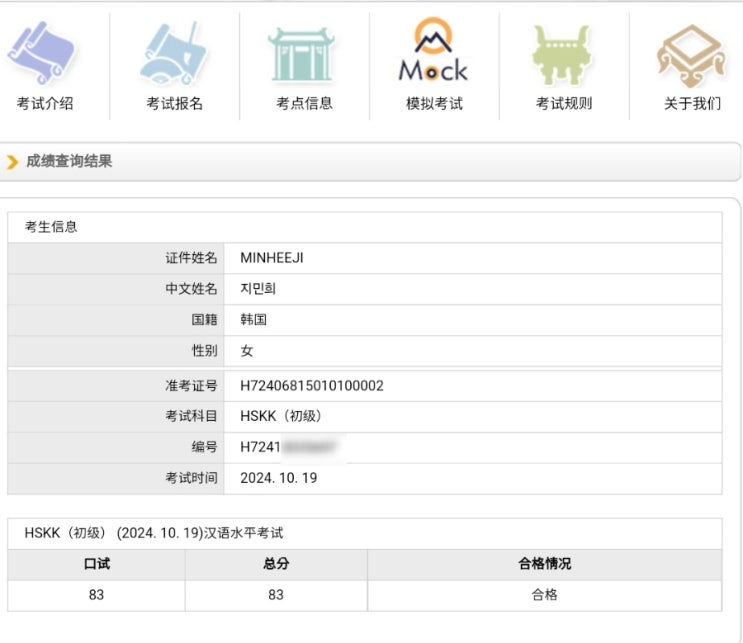Click the 考试时间 label cell
This screenshot has width=743, height=643.
click(116, 479)
